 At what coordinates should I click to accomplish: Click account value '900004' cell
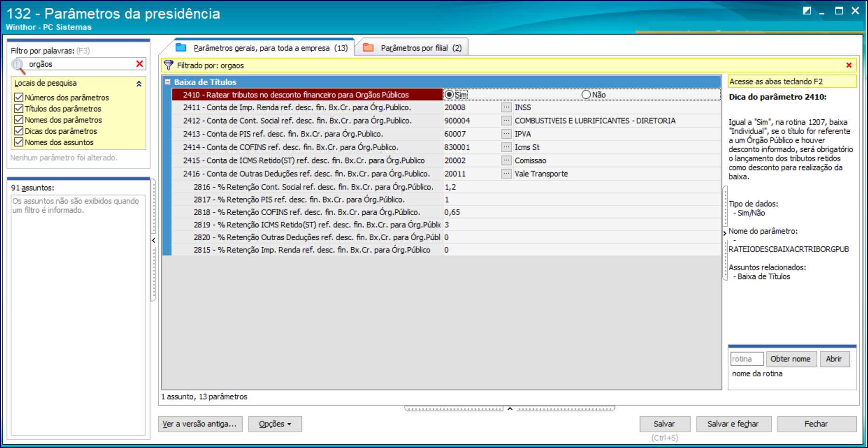tap(472, 121)
